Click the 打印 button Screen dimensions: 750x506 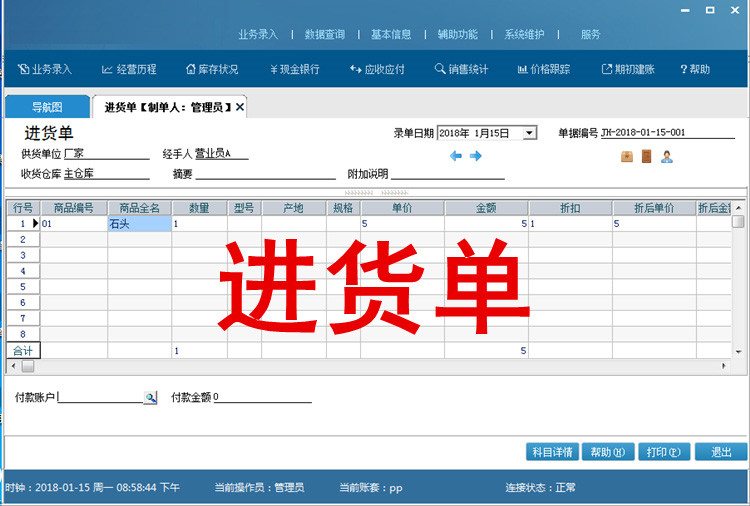(663, 452)
